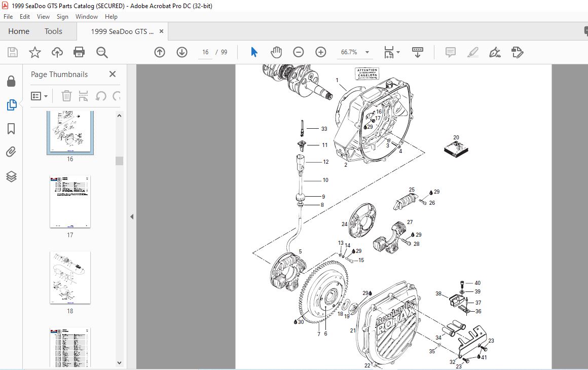Go to next page arrow

coord(182,52)
